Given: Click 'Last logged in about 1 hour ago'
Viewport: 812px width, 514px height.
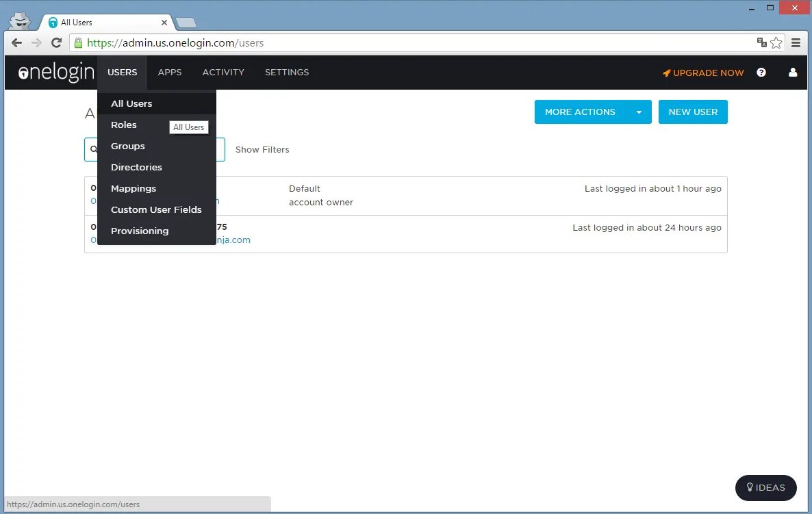Looking at the screenshot, I should 653,189.
